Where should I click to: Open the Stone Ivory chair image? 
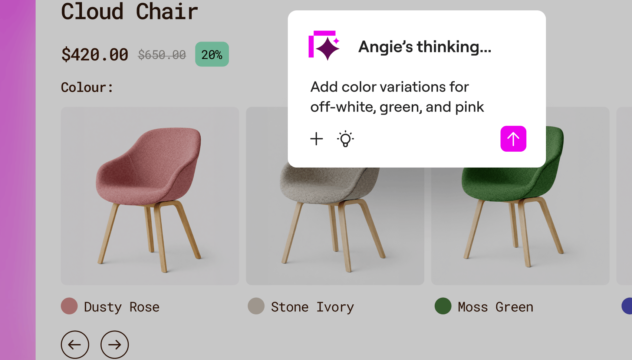click(x=335, y=226)
